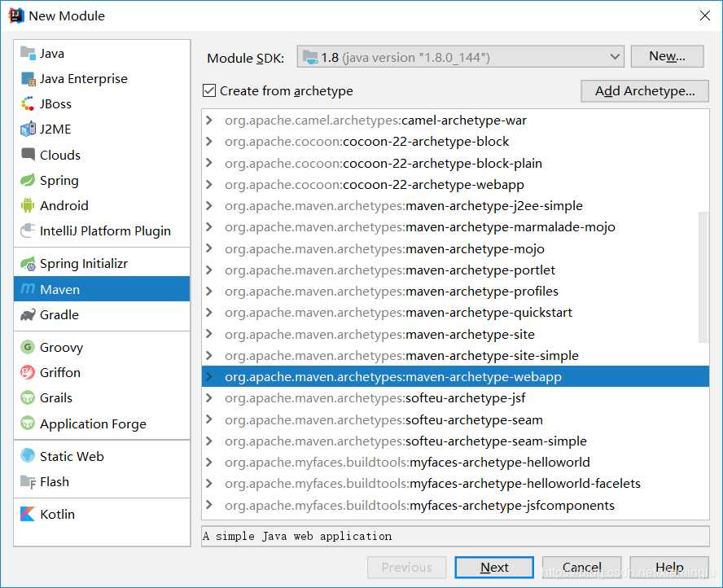Select maven-archetype-site archetype
The width and height of the screenshot is (723, 588).
pyautogui.click(x=455, y=334)
